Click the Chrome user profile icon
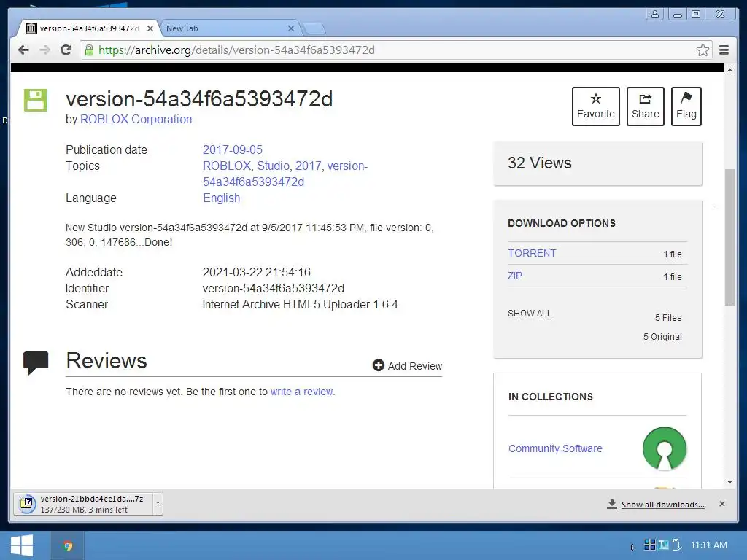 click(655, 14)
